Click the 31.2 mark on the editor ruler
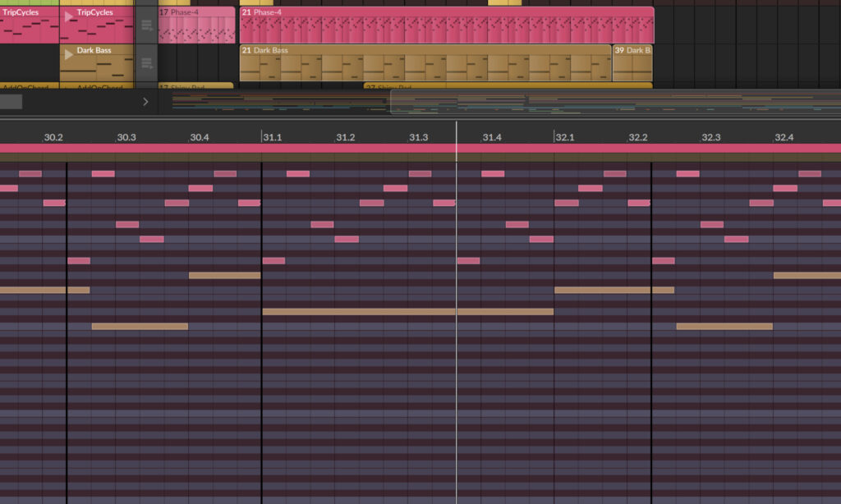 pyautogui.click(x=346, y=137)
